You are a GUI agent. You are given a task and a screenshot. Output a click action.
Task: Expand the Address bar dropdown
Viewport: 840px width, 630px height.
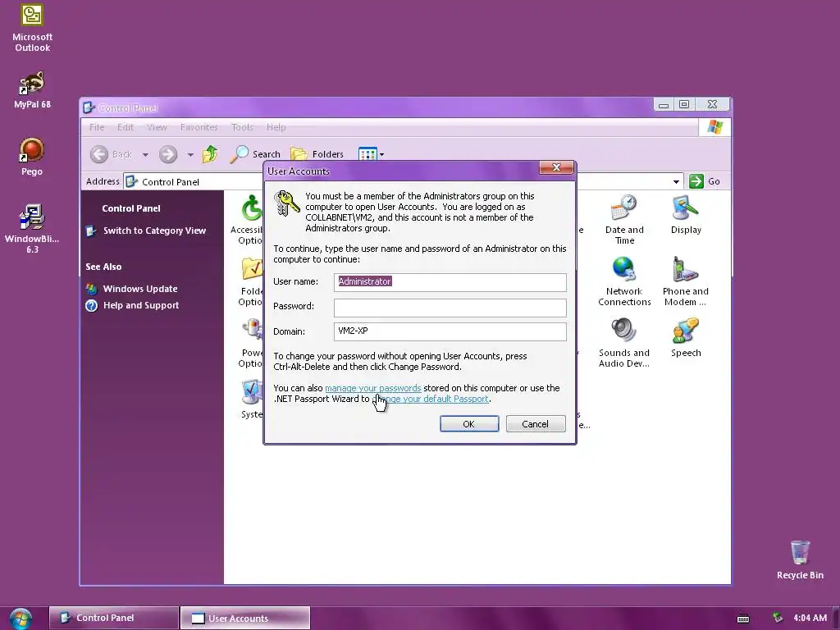[x=676, y=181]
